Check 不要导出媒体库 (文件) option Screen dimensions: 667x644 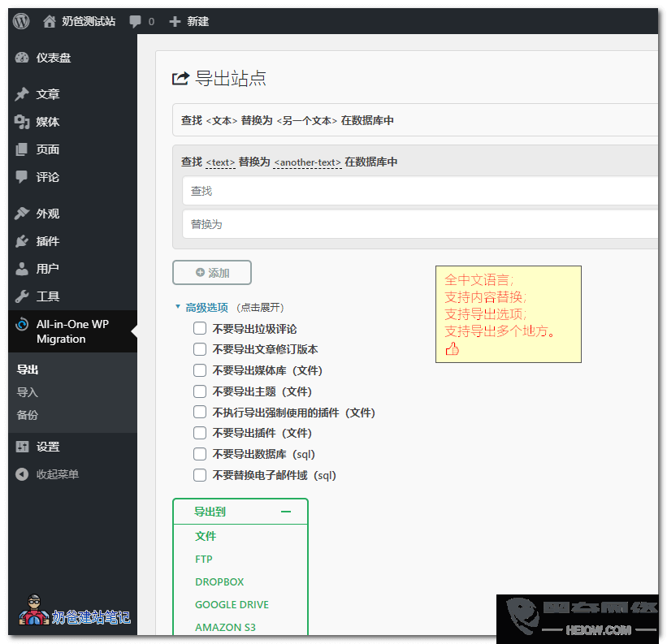(200, 370)
